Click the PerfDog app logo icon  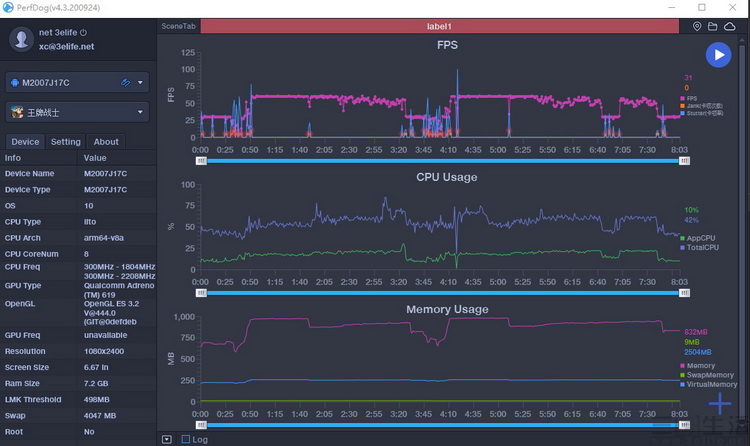point(8,8)
